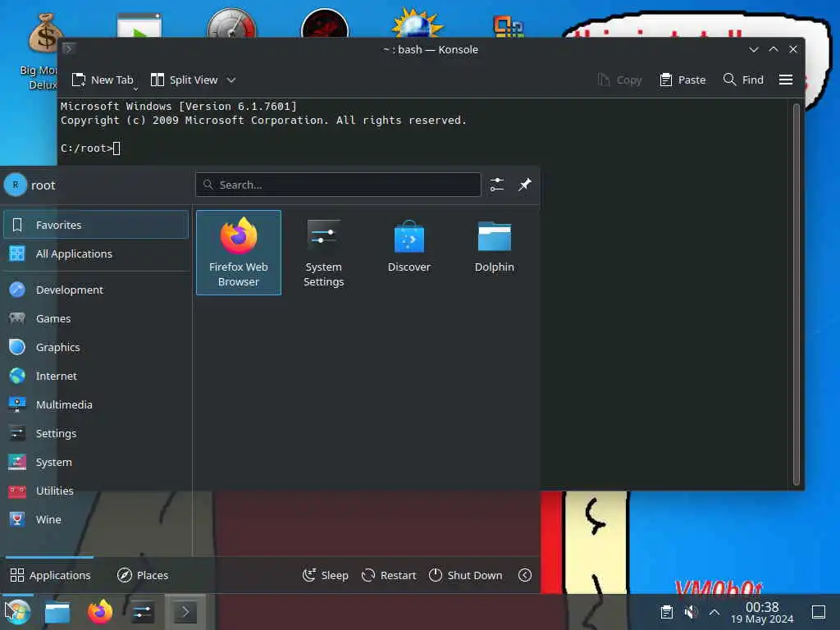The width and height of the screenshot is (840, 630).
Task: Expand New Tab dropdown arrow in Konsole
Action: coord(135,89)
